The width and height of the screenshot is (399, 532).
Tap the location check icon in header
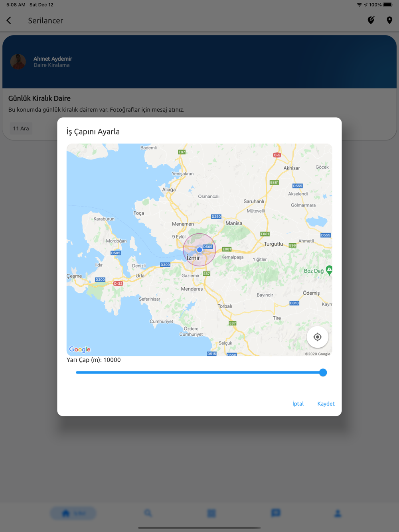(x=371, y=20)
